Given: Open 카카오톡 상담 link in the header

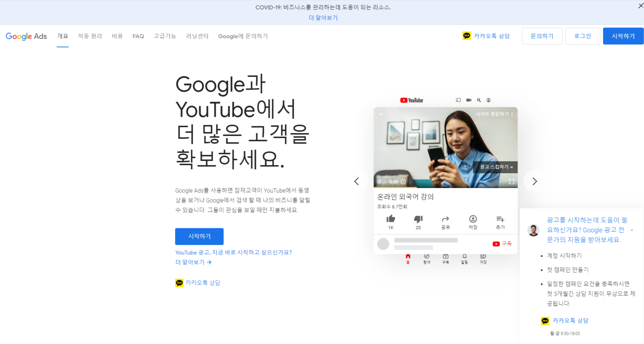Looking at the screenshot, I should click(492, 36).
